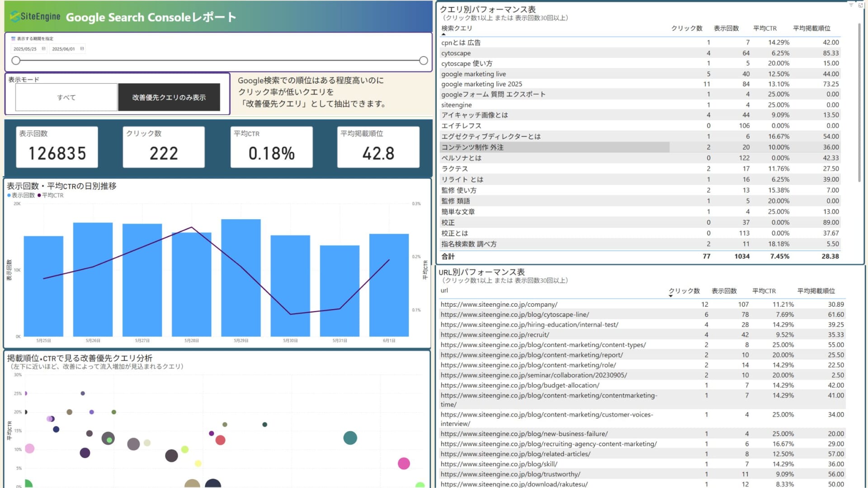The image size is (868, 488).
Task: Open focus mode icon for the query table
Action: tap(860, 5)
